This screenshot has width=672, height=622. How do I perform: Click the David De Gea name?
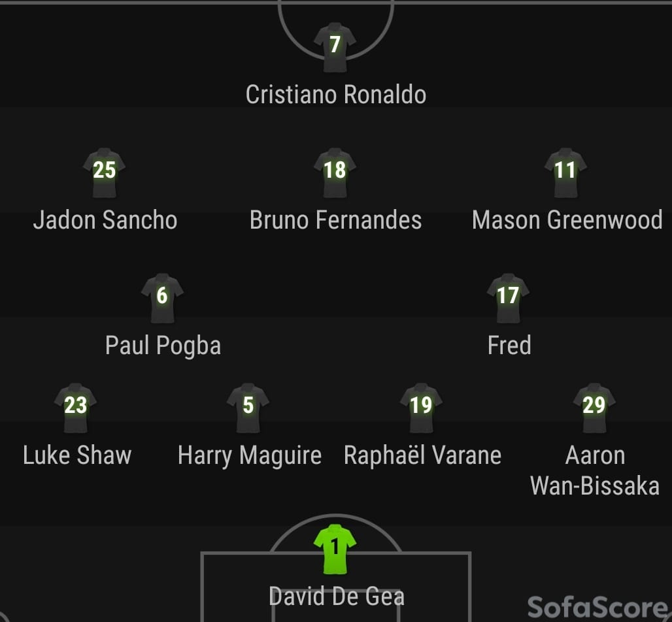337,597
